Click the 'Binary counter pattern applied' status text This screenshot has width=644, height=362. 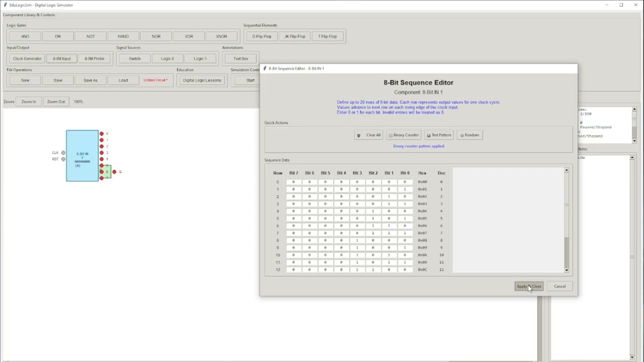point(419,146)
